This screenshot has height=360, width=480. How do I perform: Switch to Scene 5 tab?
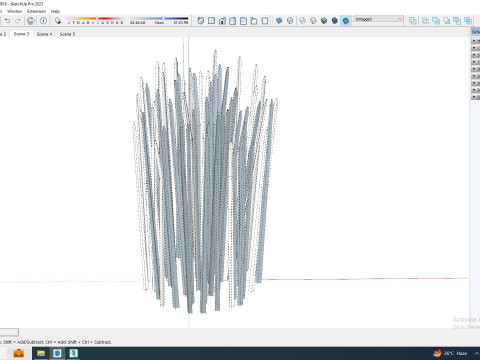click(67, 34)
